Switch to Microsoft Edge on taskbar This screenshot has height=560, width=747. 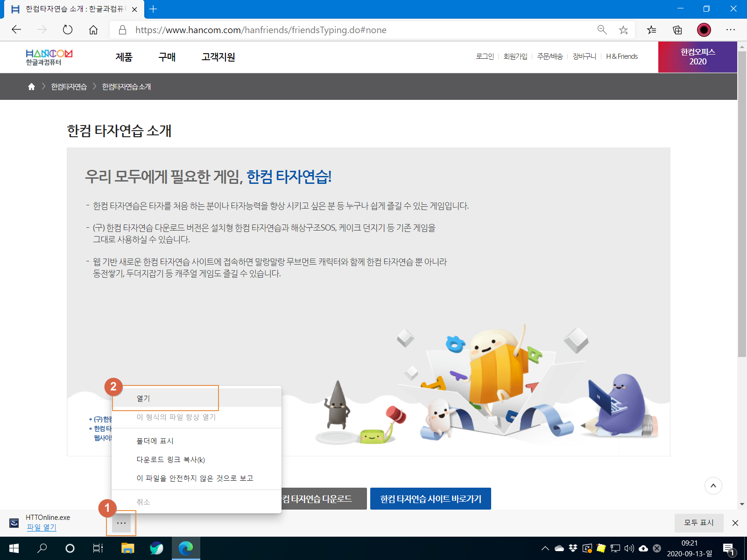(x=186, y=548)
